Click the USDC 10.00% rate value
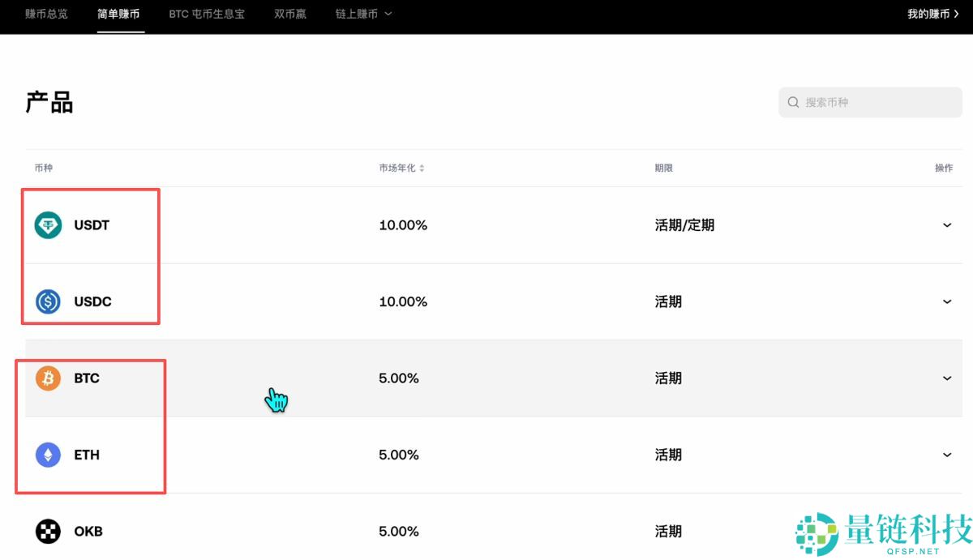The height and width of the screenshot is (560, 973). 402,301
